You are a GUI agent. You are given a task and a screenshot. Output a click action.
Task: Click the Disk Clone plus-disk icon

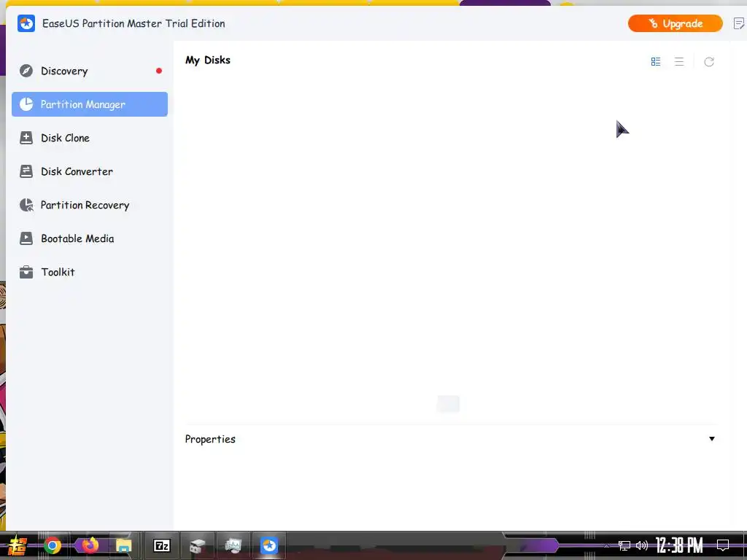(26, 138)
